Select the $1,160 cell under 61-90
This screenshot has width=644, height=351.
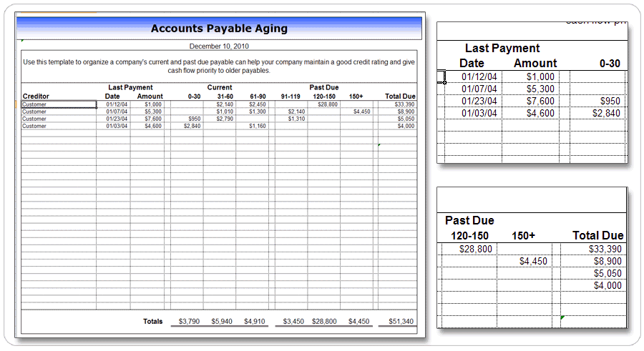(257, 126)
